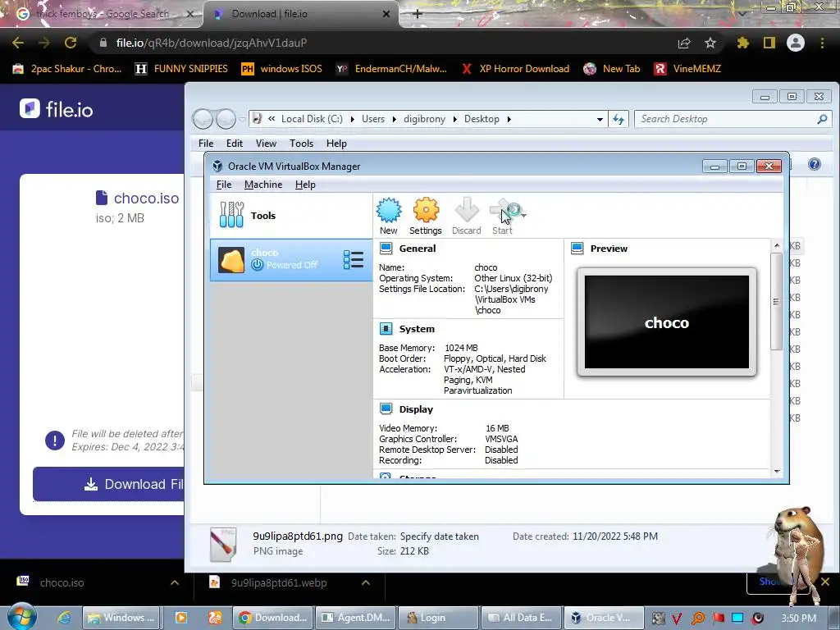
Task: Open Explorer's View menu
Action: click(x=266, y=143)
